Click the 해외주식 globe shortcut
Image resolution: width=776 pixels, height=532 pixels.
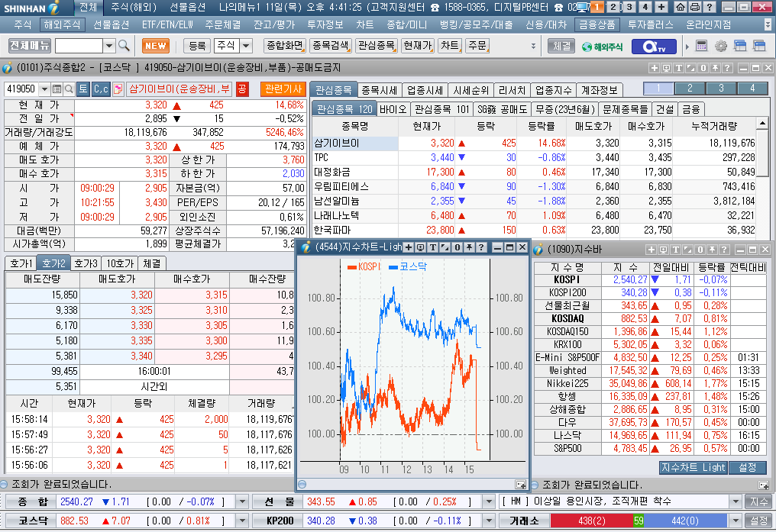pos(603,47)
